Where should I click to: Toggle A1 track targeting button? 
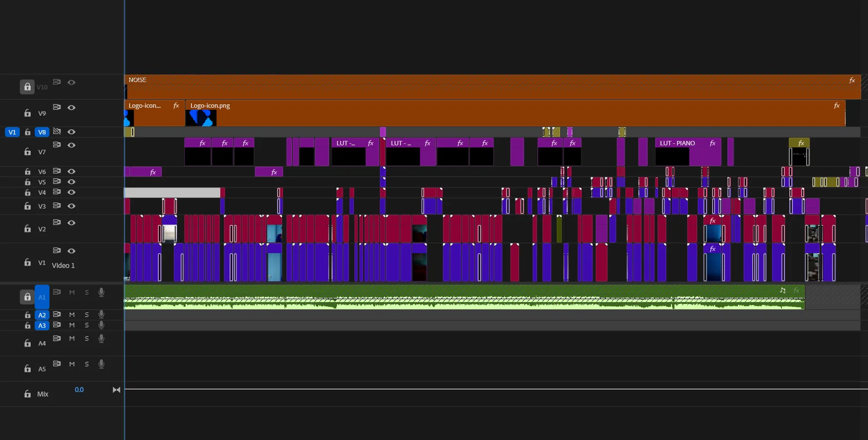coord(42,297)
